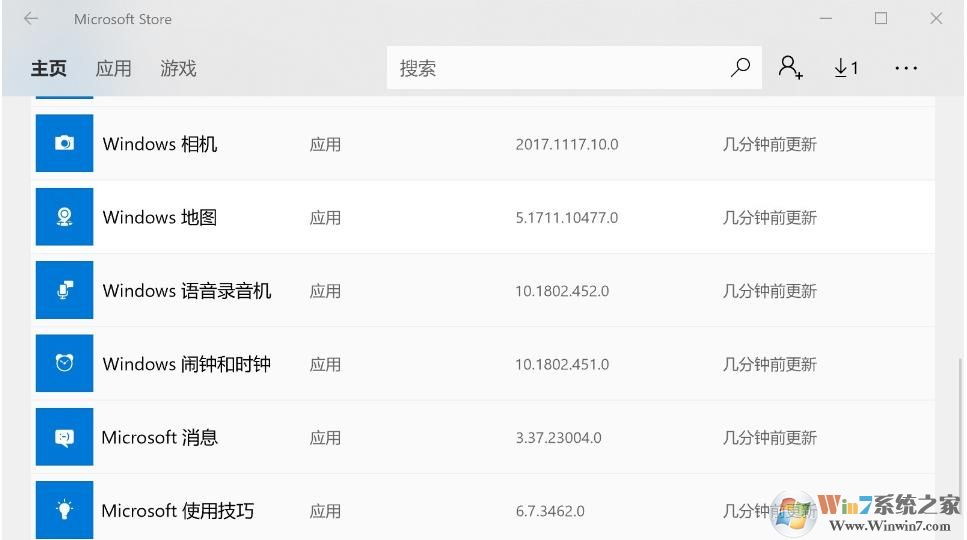Open the three-dot more menu
Screen dimensions: 967x540
pyautogui.click(x=906, y=68)
